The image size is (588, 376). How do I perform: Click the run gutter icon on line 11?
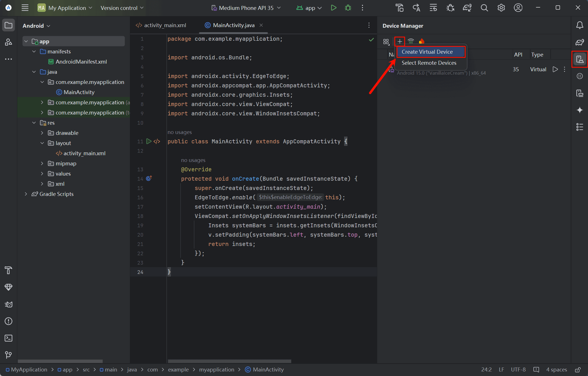[x=149, y=141]
